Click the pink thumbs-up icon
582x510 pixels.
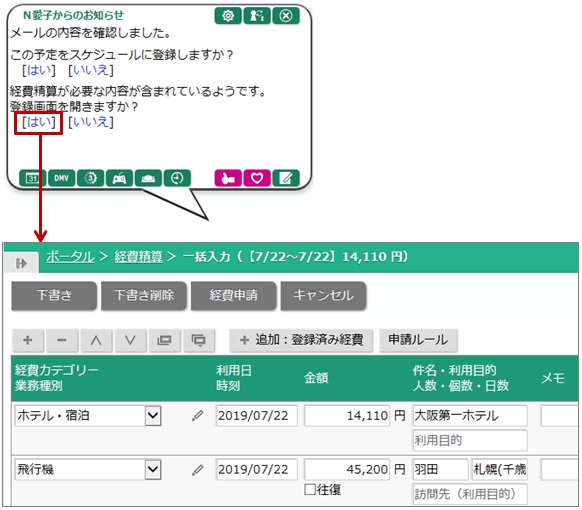coord(228,178)
